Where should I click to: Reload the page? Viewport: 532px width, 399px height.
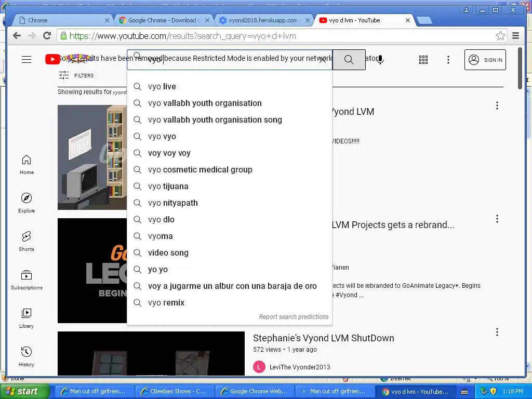click(47, 36)
